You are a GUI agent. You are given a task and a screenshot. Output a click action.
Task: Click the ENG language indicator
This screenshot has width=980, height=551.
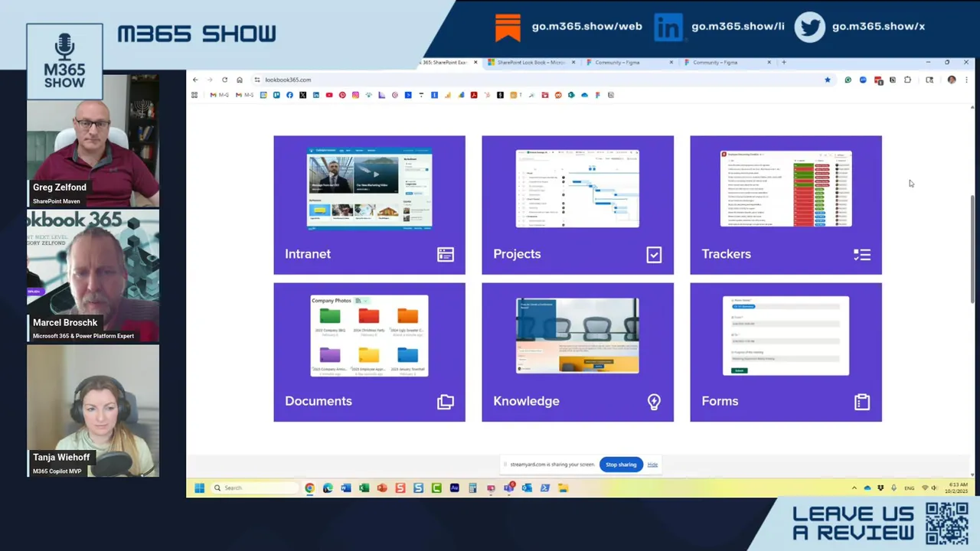(x=910, y=487)
